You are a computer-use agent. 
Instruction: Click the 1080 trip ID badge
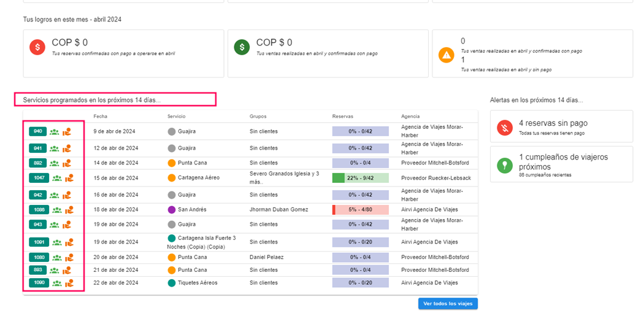[x=39, y=258]
